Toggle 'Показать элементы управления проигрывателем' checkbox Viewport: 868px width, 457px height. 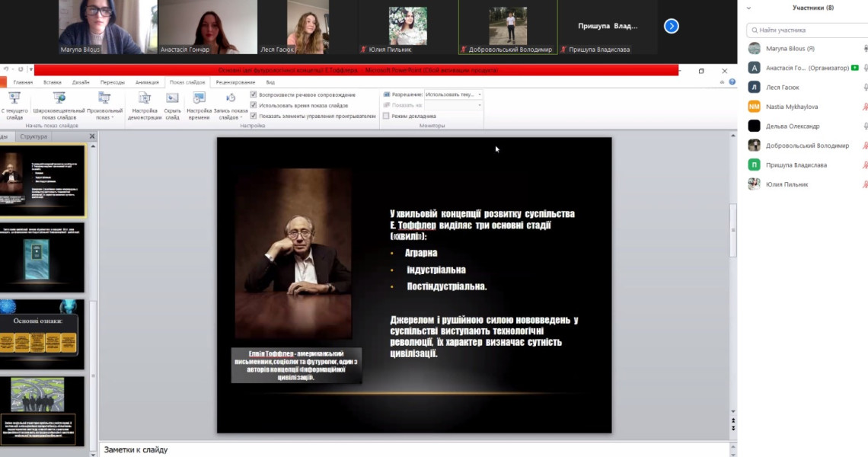(253, 116)
